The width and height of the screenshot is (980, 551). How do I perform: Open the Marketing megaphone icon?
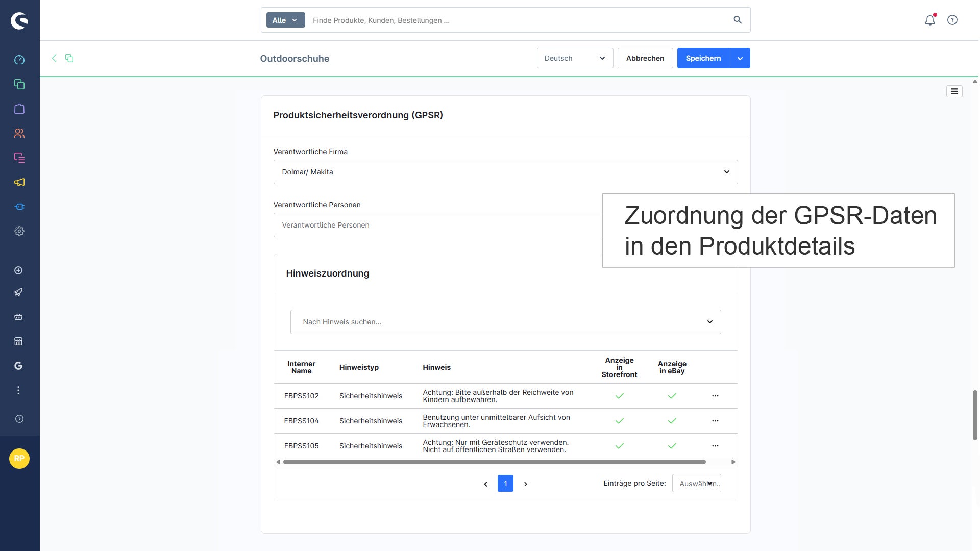(x=19, y=182)
